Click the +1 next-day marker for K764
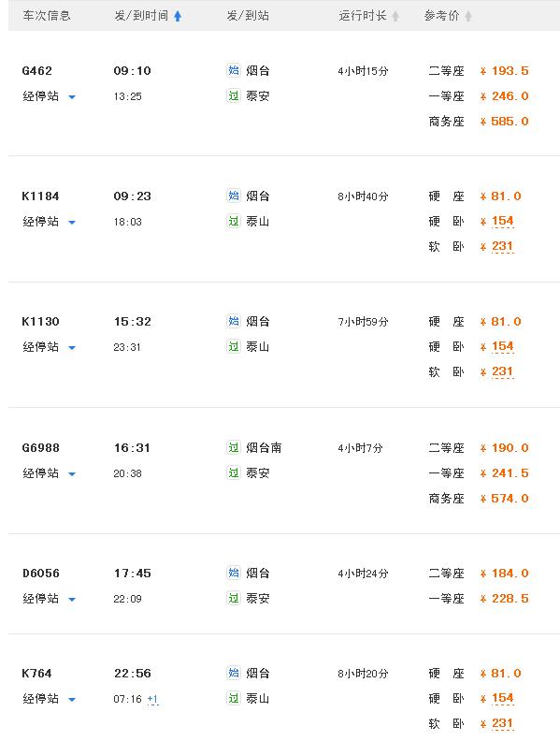 coord(152,699)
